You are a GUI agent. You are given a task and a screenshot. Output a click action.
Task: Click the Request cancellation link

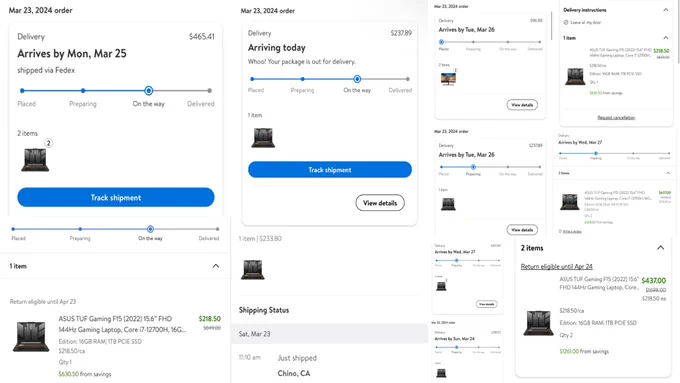(x=616, y=118)
